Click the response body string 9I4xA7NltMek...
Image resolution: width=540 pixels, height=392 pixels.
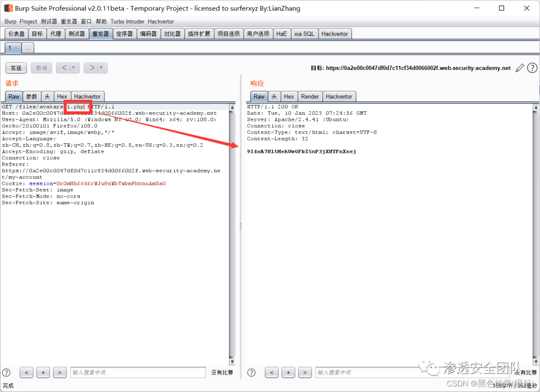click(301, 151)
